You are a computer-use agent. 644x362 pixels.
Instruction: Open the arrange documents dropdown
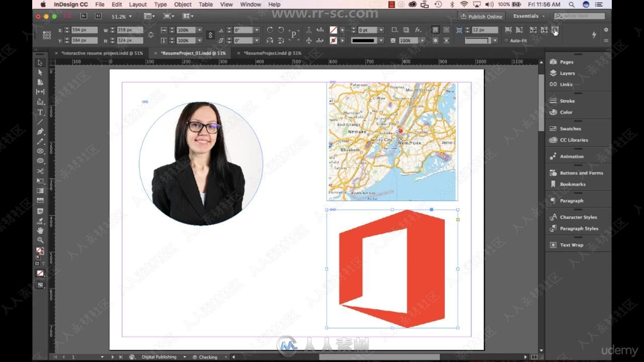pos(188,17)
